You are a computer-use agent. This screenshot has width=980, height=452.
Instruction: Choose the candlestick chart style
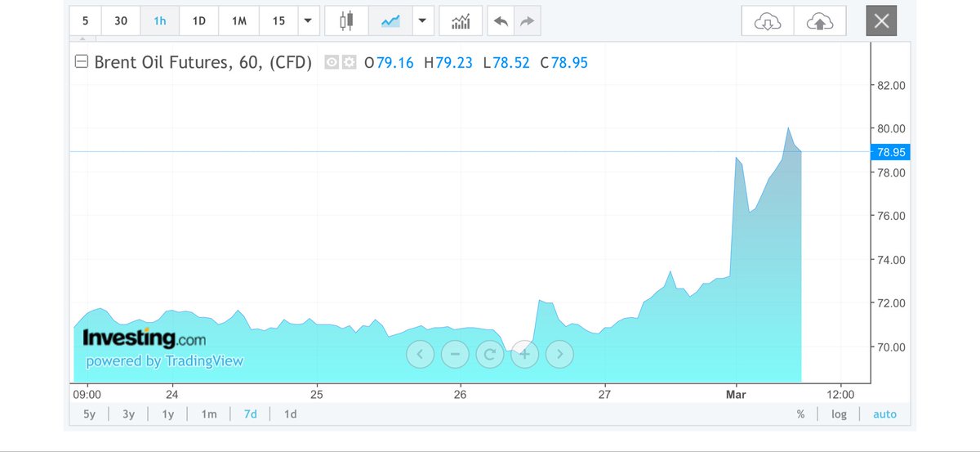[x=347, y=20]
